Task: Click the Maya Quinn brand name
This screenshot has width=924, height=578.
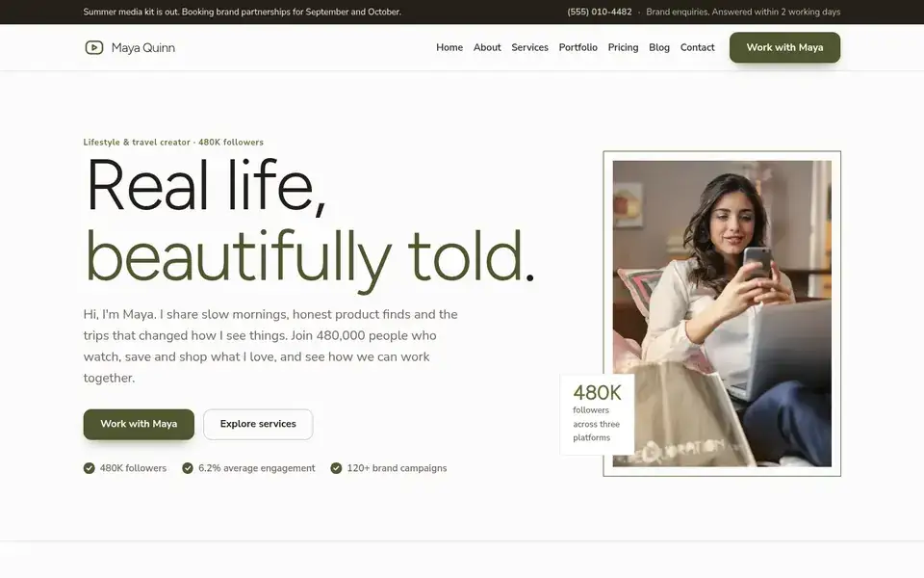Action: coord(143,48)
